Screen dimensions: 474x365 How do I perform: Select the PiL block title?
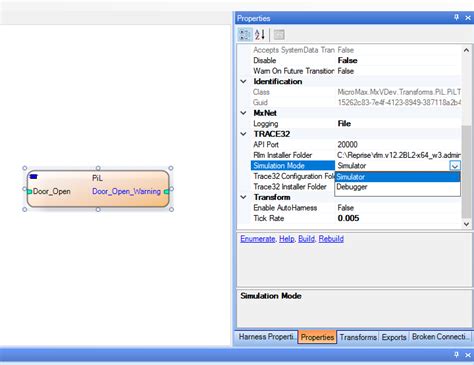(x=97, y=178)
